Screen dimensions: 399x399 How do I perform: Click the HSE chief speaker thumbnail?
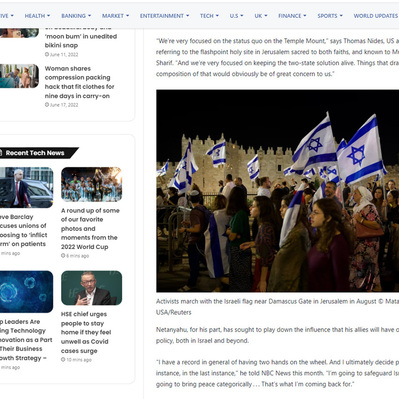click(91, 288)
